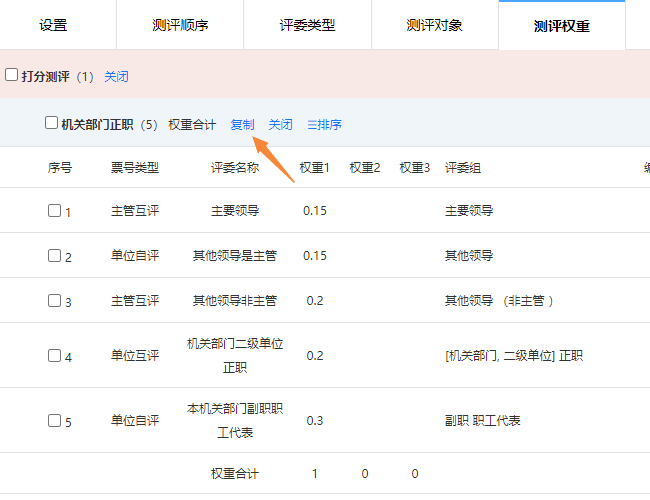Tick checkbox for row 1 主要领导
Image resolution: width=650 pixels, height=500 pixels.
tap(54, 211)
